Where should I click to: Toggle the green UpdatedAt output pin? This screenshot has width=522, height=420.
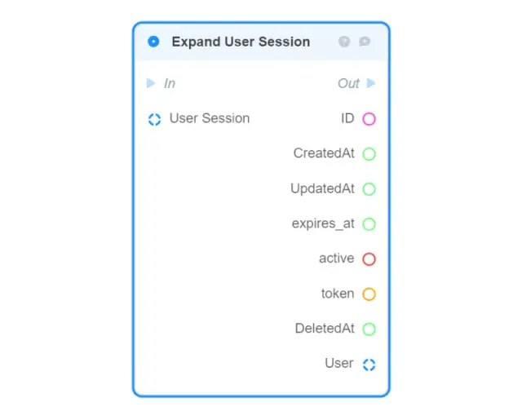pyautogui.click(x=369, y=189)
